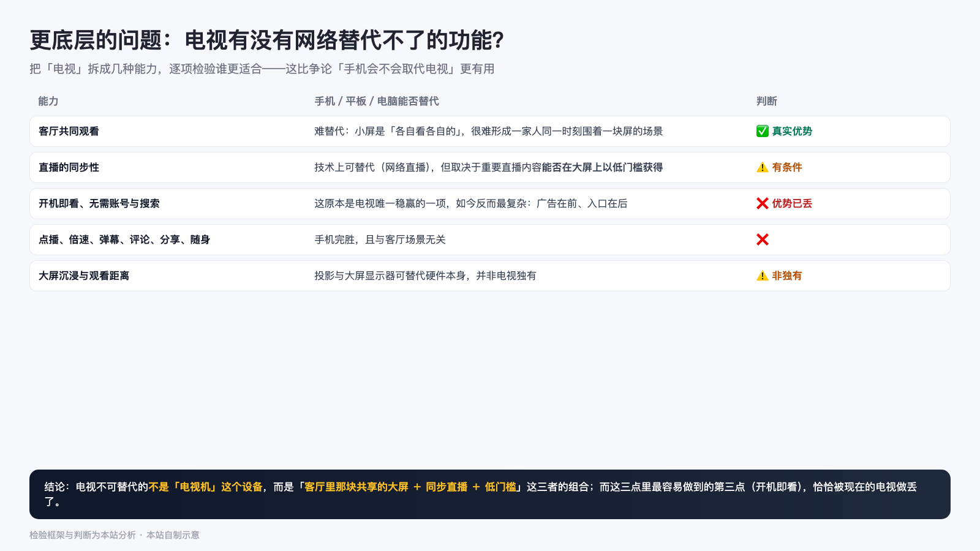Click the text 手机完胜,且与客厅场景无关
980x551 pixels.
point(380,239)
